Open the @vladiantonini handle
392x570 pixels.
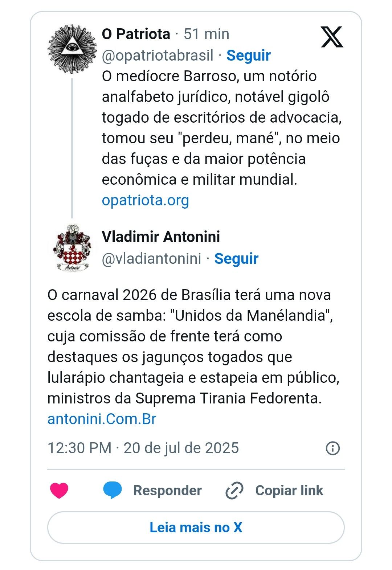[151, 258]
